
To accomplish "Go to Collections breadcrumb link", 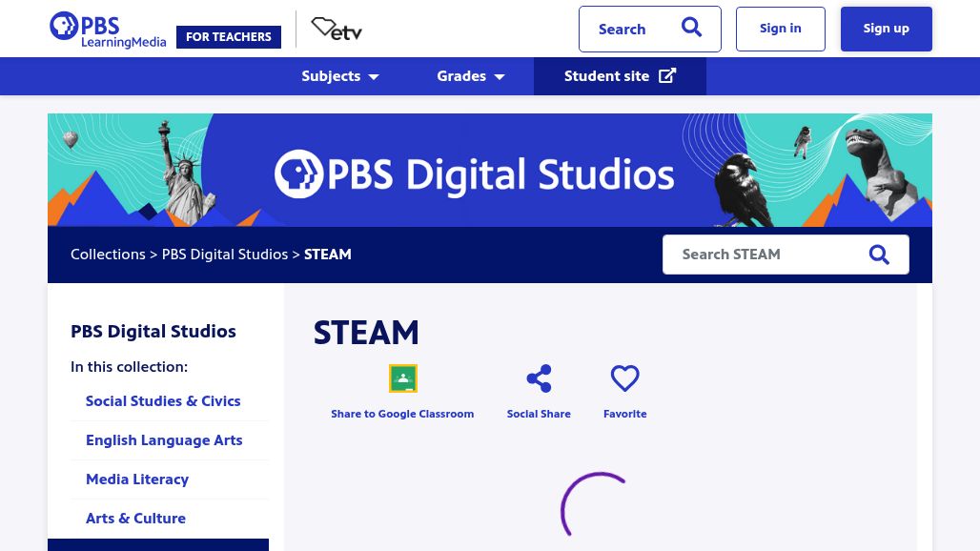I will [108, 255].
